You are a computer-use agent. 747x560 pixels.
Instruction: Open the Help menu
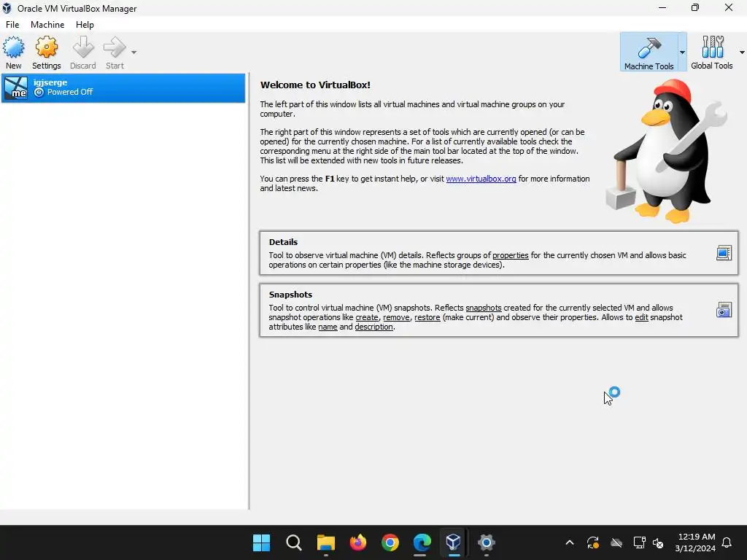pos(85,25)
